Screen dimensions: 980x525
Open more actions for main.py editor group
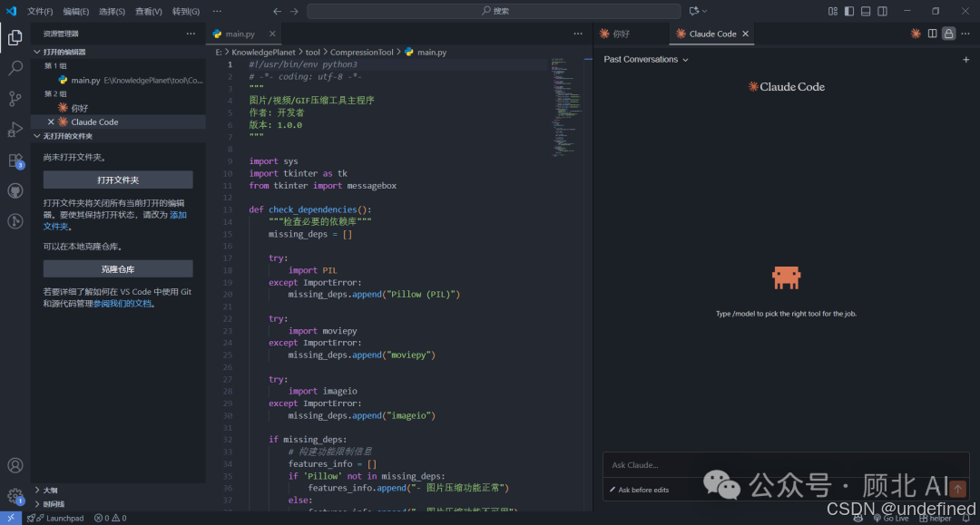point(577,34)
